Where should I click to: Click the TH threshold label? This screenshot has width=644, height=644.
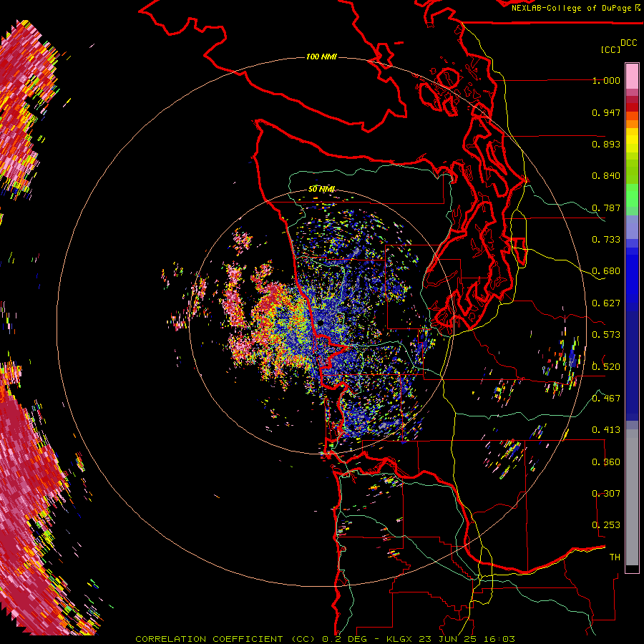(x=615, y=557)
